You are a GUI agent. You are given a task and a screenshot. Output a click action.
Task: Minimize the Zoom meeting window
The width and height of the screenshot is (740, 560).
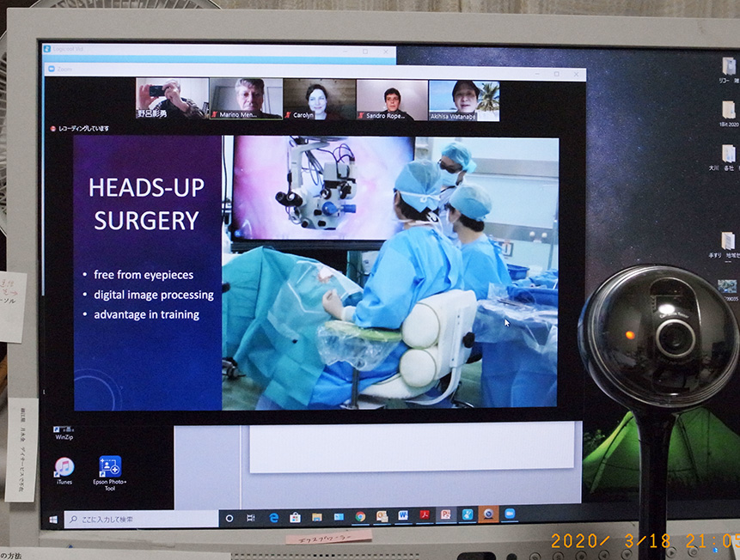pos(537,74)
